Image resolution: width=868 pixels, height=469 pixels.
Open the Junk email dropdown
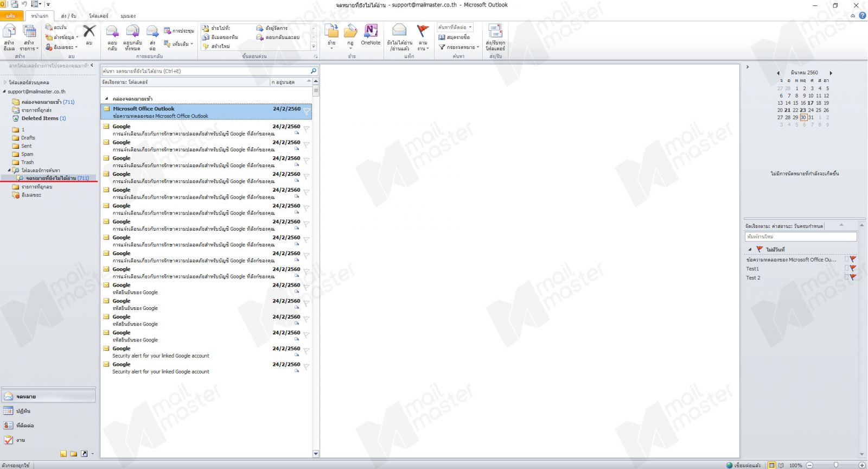coord(62,47)
